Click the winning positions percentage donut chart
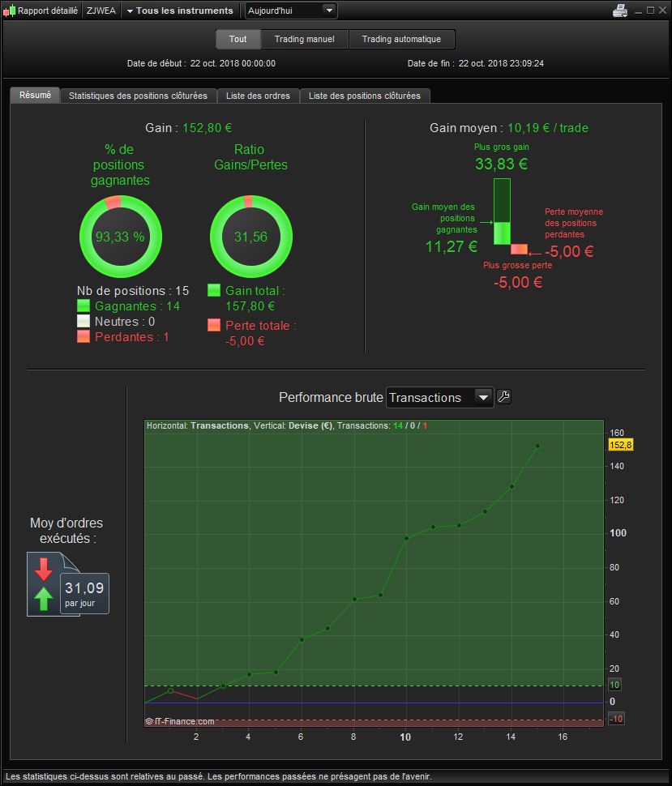This screenshot has height=786, width=672. pyautogui.click(x=120, y=237)
